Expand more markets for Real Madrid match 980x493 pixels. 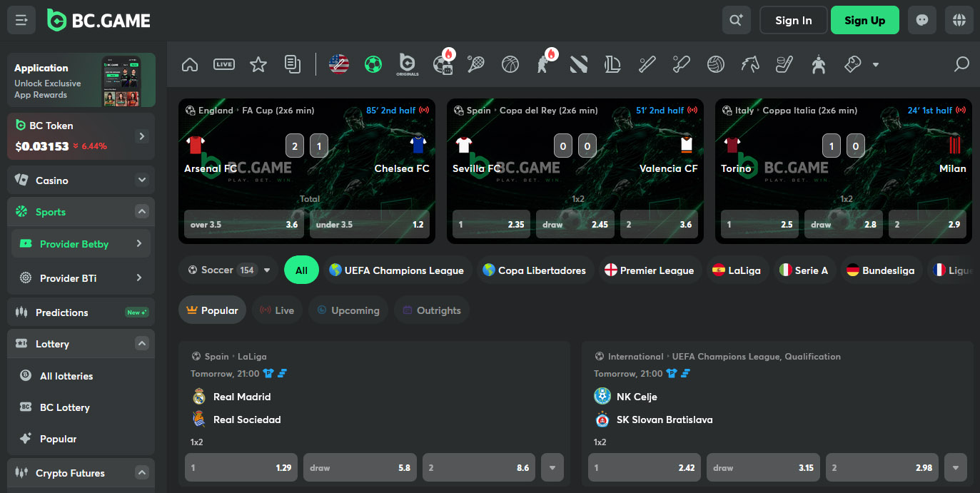pos(552,468)
